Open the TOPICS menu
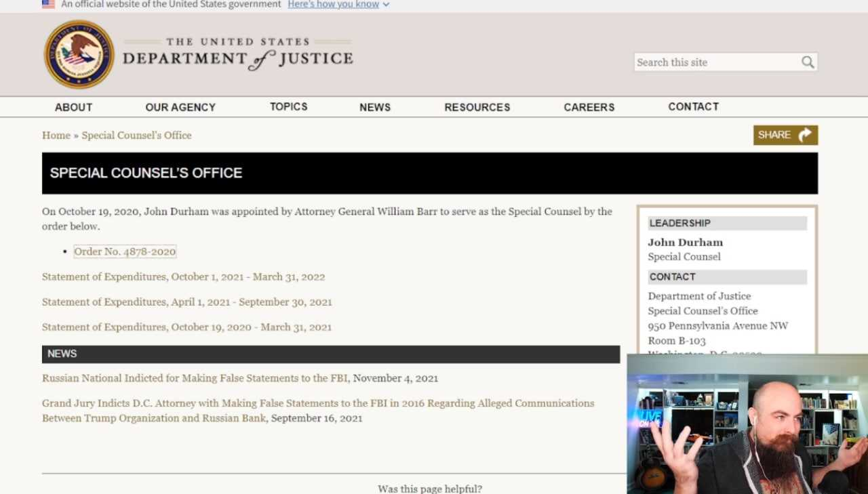868x494 pixels. [x=289, y=106]
